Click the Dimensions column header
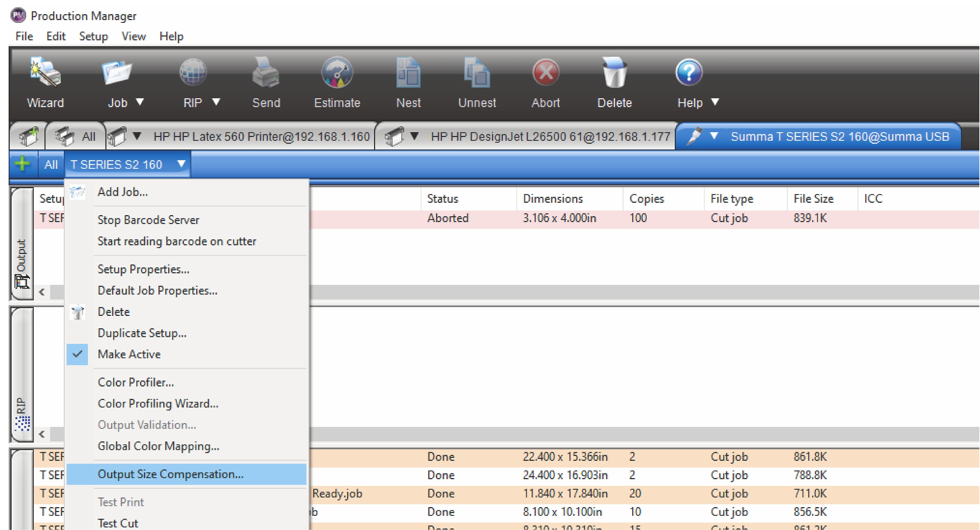 [570, 199]
